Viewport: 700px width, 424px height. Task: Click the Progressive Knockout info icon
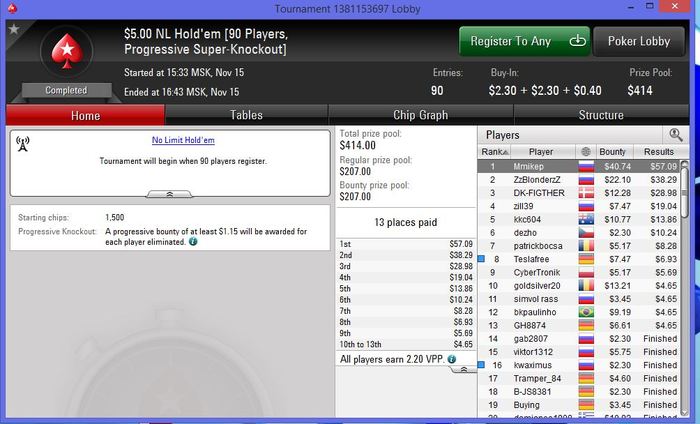point(193,242)
